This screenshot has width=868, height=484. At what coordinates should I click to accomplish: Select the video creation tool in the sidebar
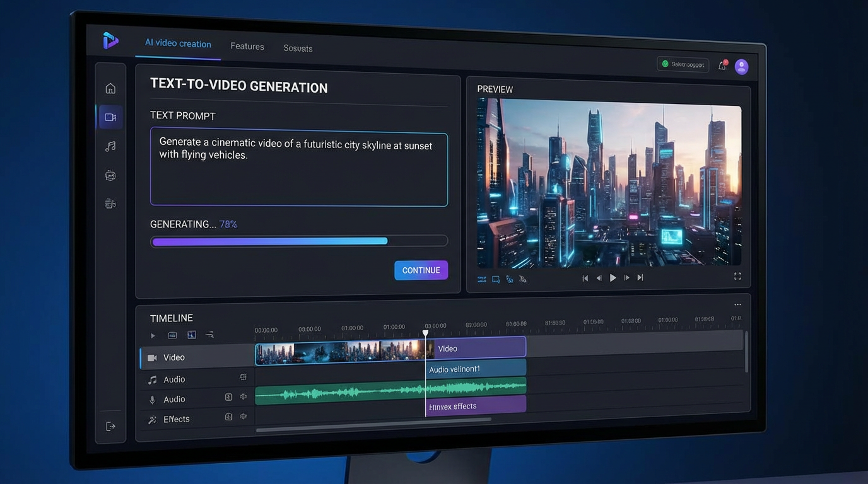pos(110,117)
